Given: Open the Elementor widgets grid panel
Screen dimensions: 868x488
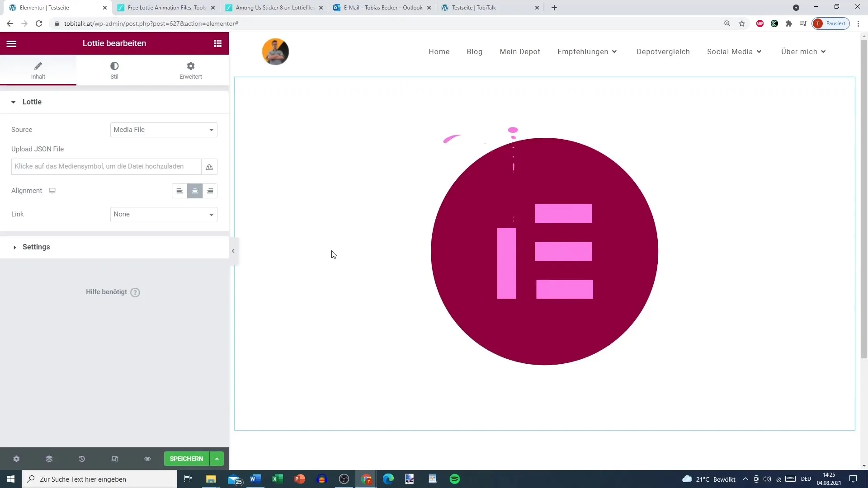Looking at the screenshot, I should [x=217, y=43].
